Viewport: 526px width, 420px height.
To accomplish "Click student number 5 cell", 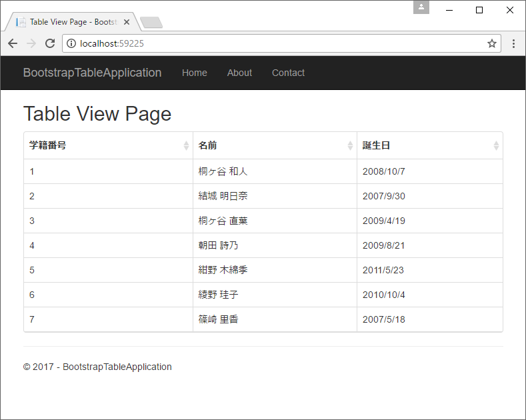I will [x=109, y=270].
